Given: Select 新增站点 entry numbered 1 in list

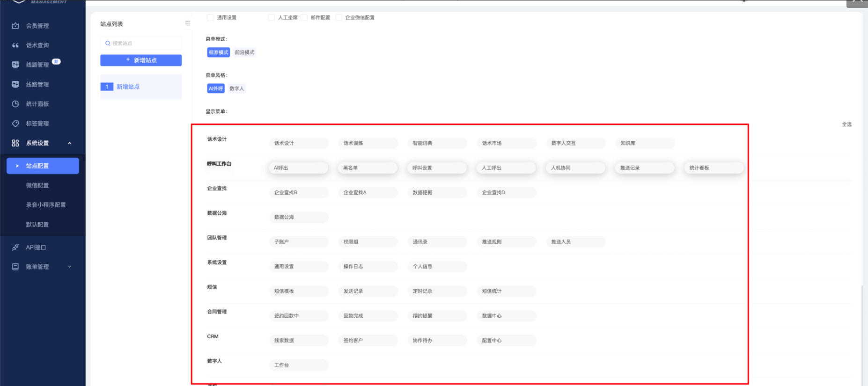Looking at the screenshot, I should coord(128,87).
